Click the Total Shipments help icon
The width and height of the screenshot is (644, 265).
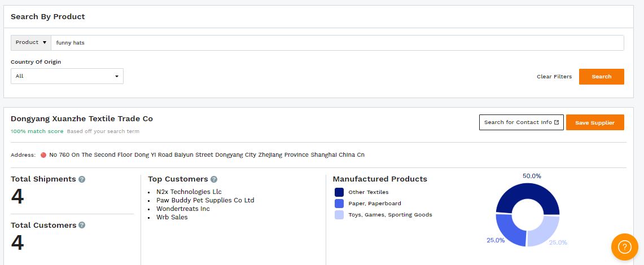tap(82, 179)
